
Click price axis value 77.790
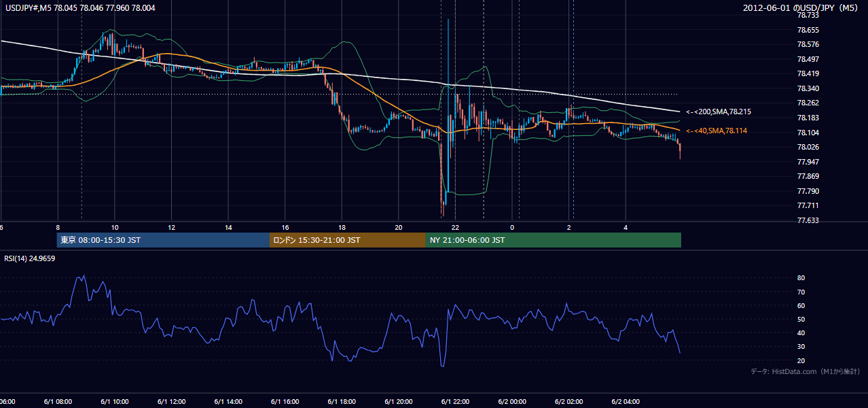click(808, 191)
